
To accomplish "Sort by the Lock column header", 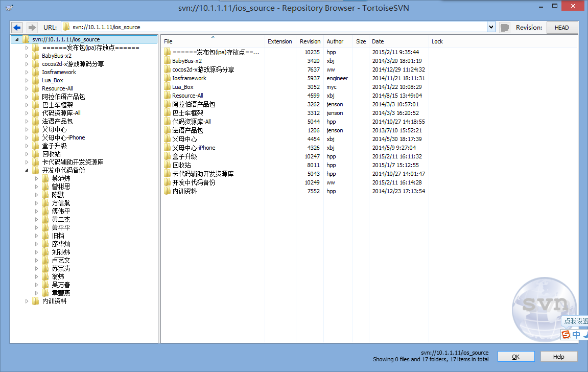I will click(x=437, y=41).
